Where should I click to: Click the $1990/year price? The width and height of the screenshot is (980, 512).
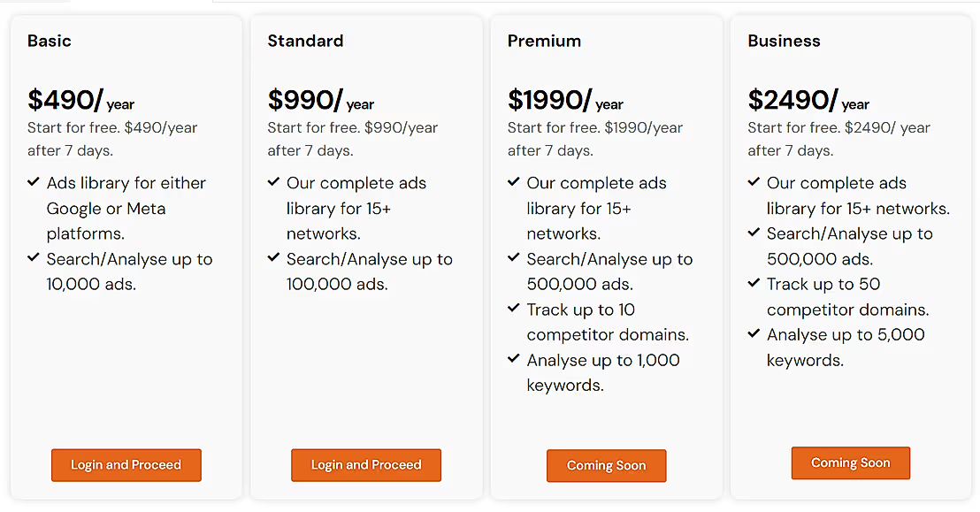click(565, 100)
